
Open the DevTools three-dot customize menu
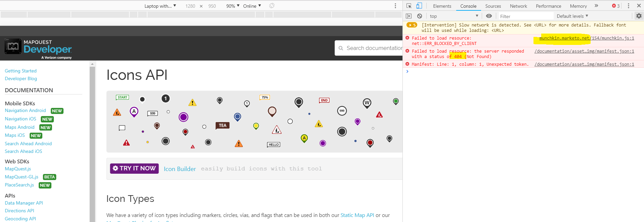pos(628,6)
